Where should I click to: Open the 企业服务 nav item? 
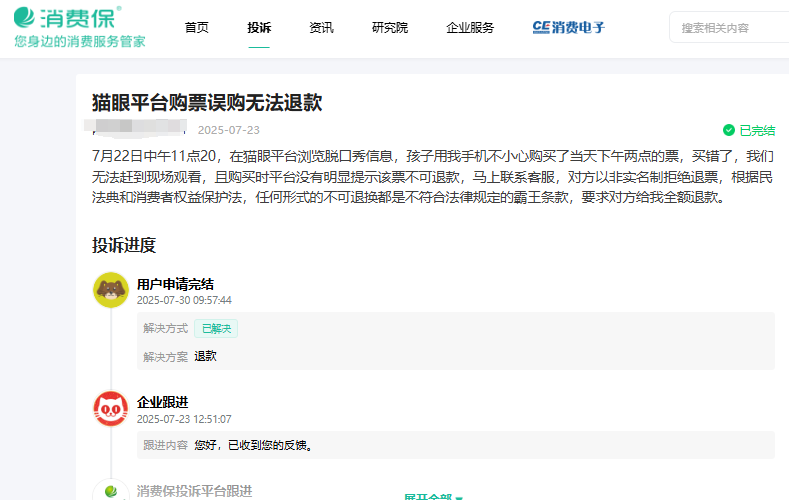tap(470, 28)
